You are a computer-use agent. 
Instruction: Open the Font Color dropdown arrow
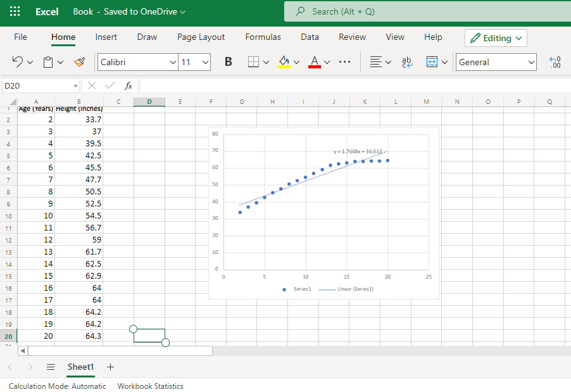[326, 62]
